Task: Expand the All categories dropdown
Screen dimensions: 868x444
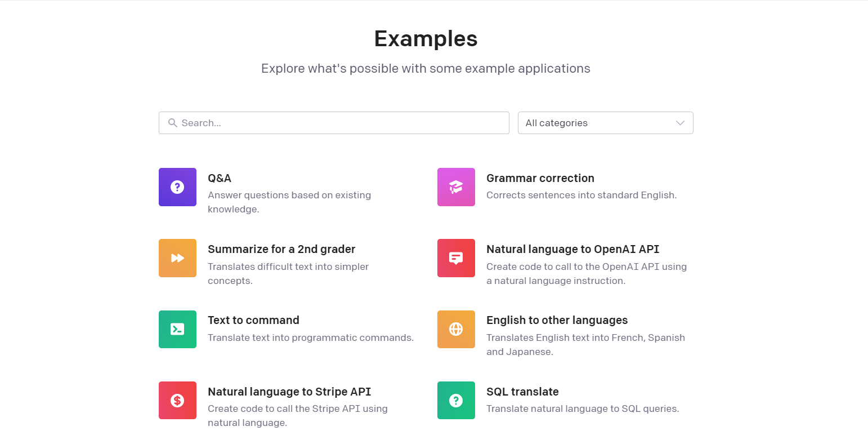Action: (x=605, y=123)
